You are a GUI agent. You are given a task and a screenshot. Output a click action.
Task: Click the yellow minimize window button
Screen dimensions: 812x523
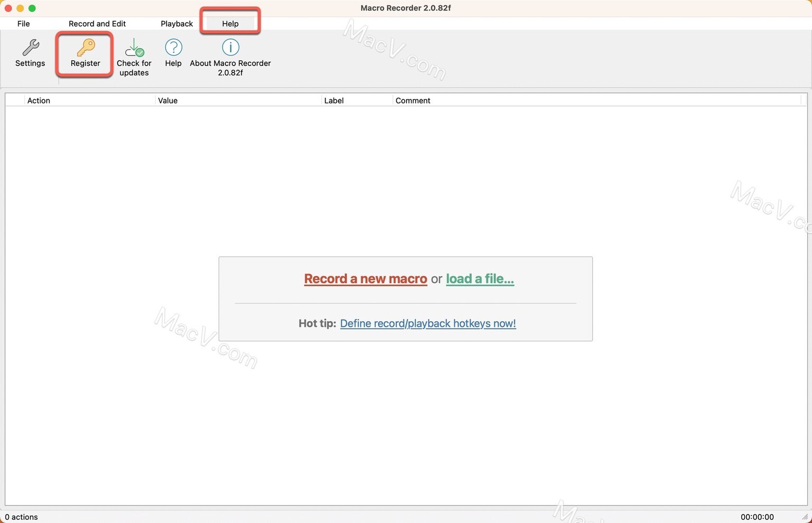[20, 8]
